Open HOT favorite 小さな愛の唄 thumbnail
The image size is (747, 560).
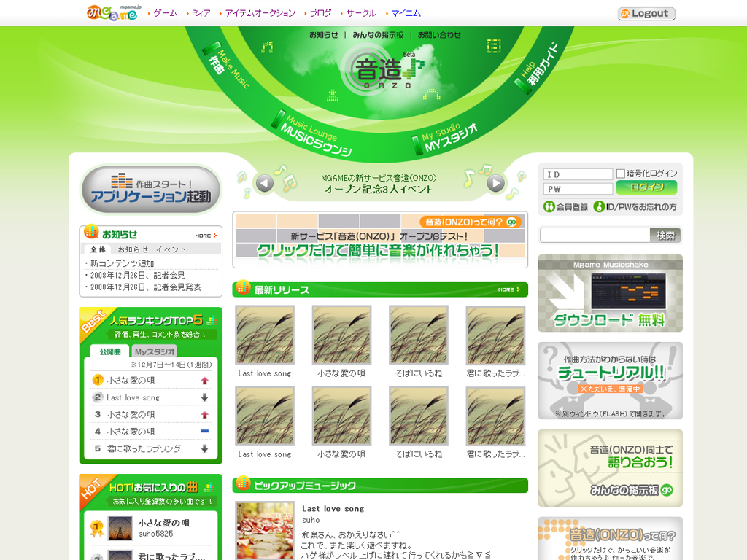click(x=120, y=528)
